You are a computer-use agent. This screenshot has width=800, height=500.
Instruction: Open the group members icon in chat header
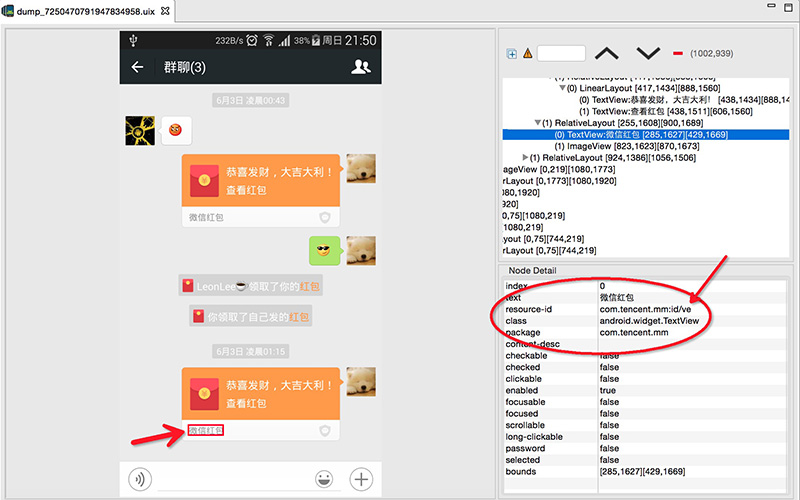[361, 67]
